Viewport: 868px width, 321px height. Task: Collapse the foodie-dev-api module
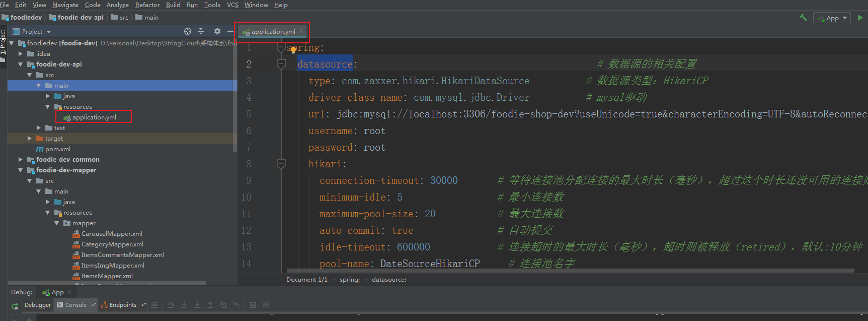21,65
